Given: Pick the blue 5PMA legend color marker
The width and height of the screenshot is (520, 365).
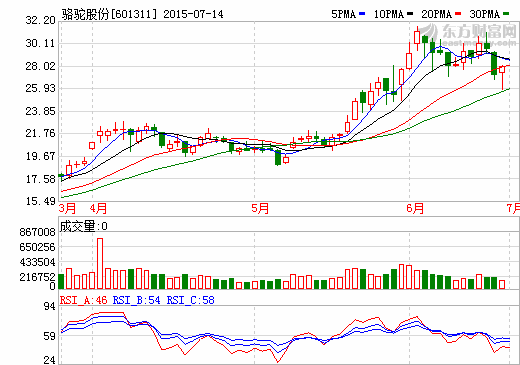Looking at the screenshot, I should tap(362, 14).
